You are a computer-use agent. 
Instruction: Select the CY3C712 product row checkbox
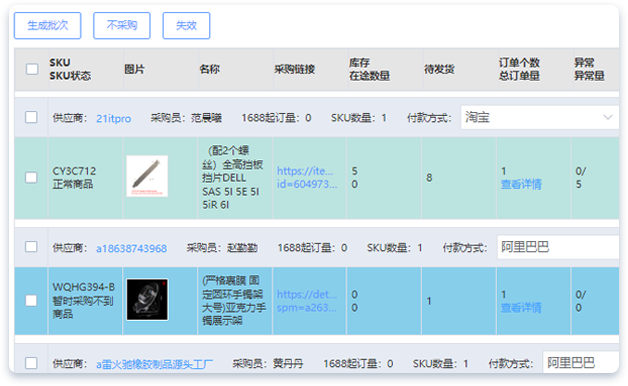(31, 177)
